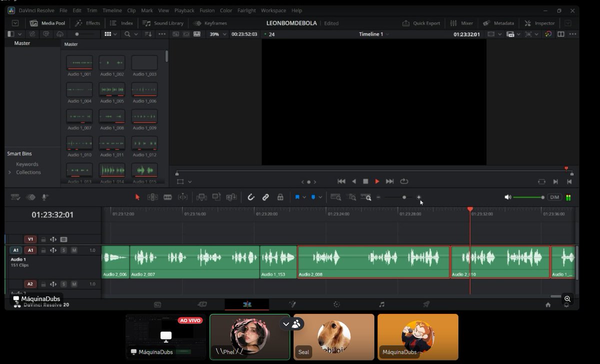Select the Audio 2_008 clip on timeline
The width and height of the screenshot is (600, 364).
coord(373,262)
